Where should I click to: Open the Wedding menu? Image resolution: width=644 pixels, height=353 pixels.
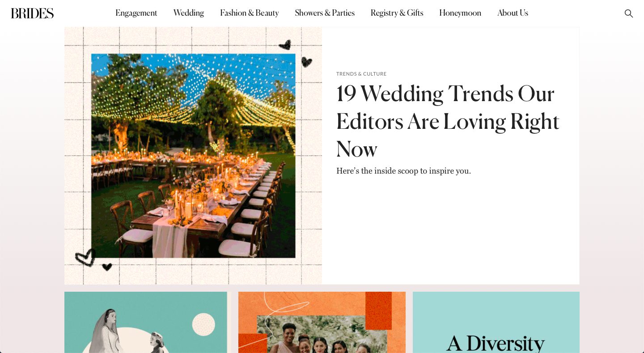point(189,13)
